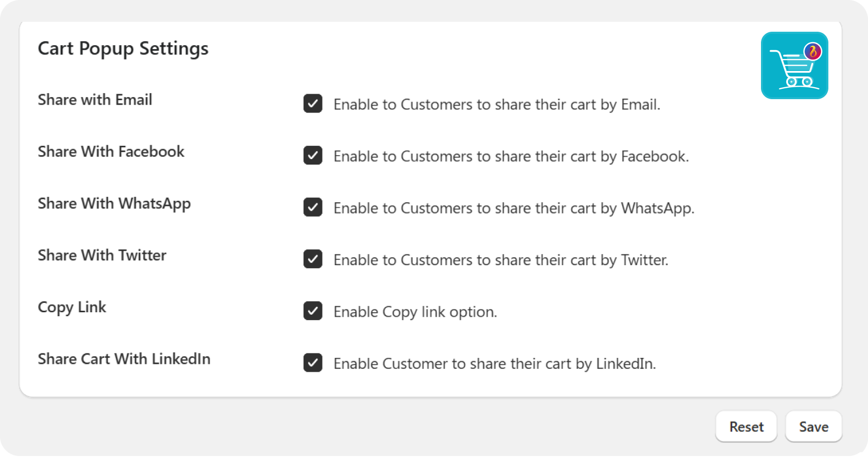Viewport: 868px width, 458px height.
Task: Click the Share Cart With LinkedIn label
Action: click(124, 359)
